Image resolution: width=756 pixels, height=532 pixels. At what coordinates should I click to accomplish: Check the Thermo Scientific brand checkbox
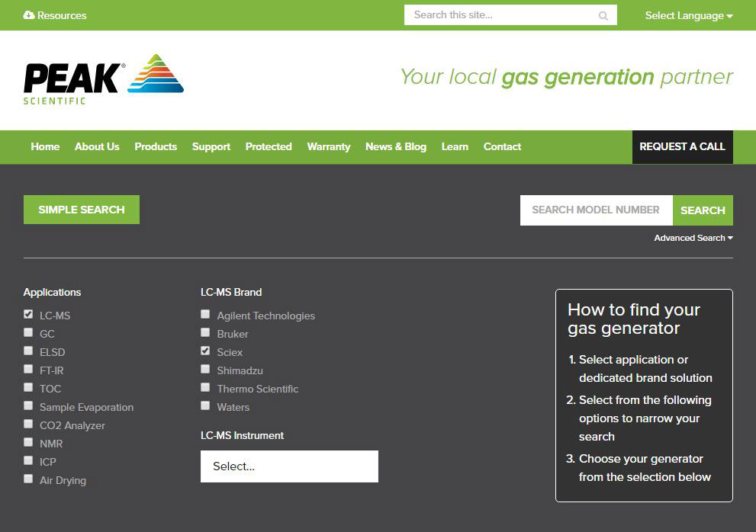pos(205,387)
